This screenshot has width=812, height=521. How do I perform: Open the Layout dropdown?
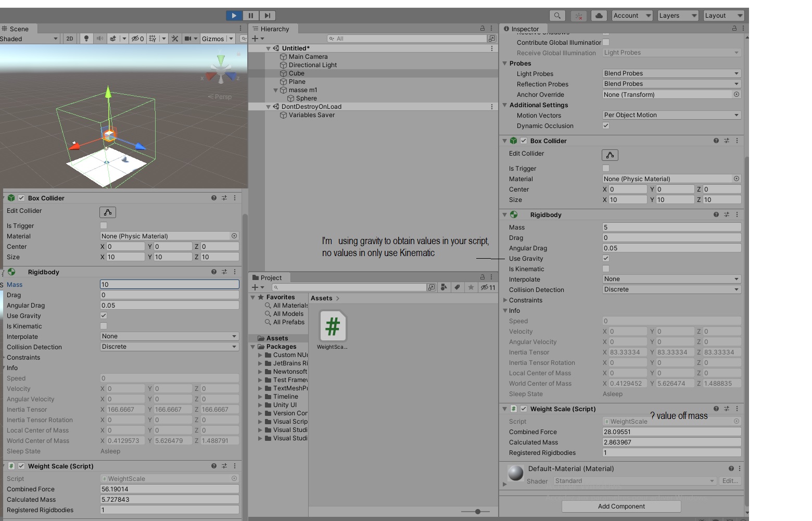click(724, 15)
